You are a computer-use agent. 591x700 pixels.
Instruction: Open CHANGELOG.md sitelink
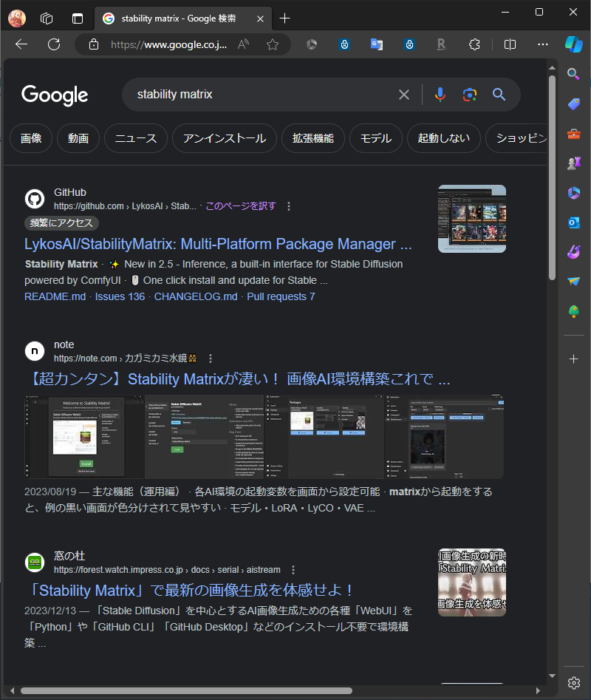196,296
